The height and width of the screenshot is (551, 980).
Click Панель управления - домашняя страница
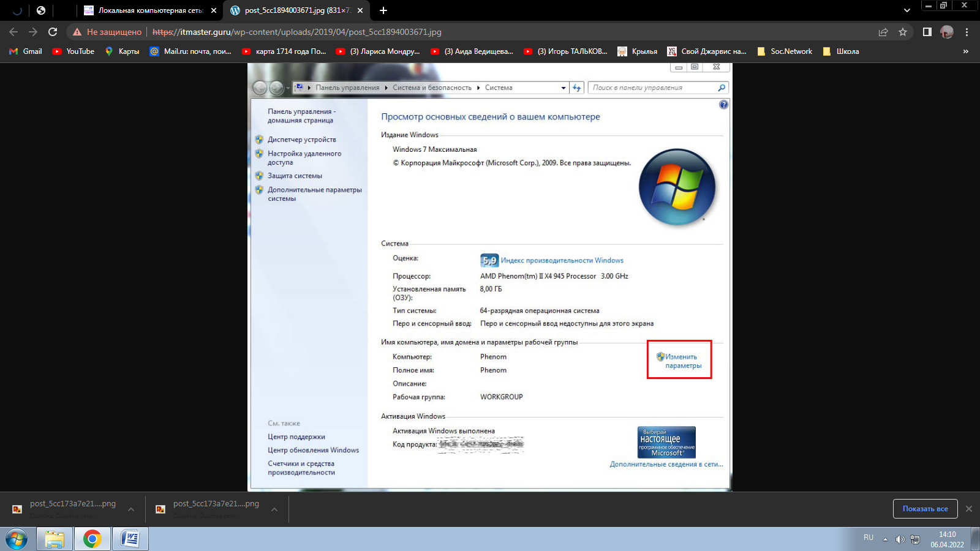tap(301, 116)
